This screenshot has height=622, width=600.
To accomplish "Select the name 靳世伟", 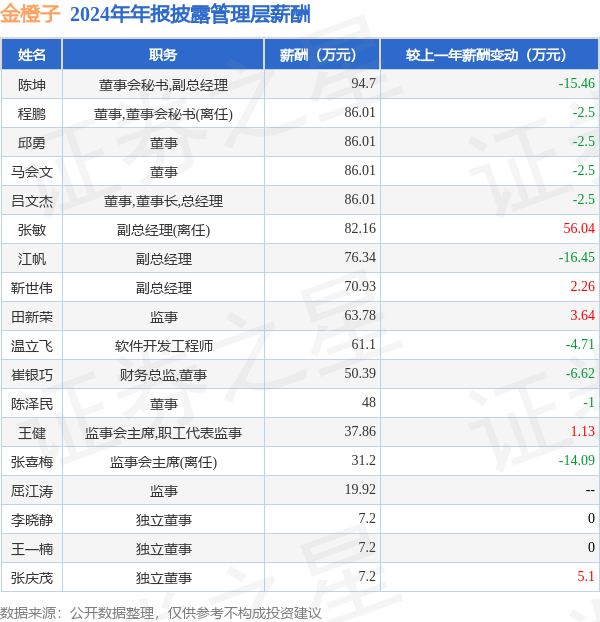I will point(32,288).
